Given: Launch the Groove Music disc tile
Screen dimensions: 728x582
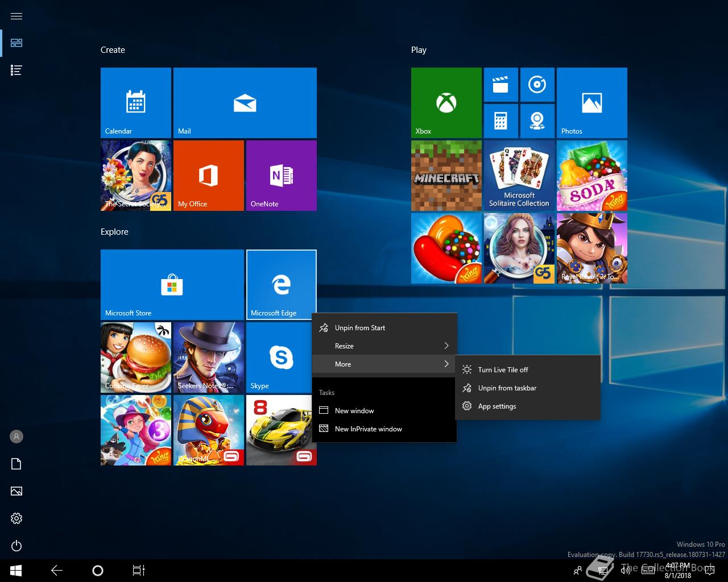Looking at the screenshot, I should point(537,85).
